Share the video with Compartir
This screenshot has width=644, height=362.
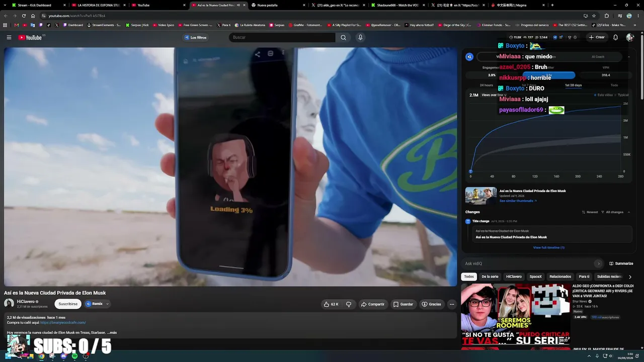[x=373, y=304]
